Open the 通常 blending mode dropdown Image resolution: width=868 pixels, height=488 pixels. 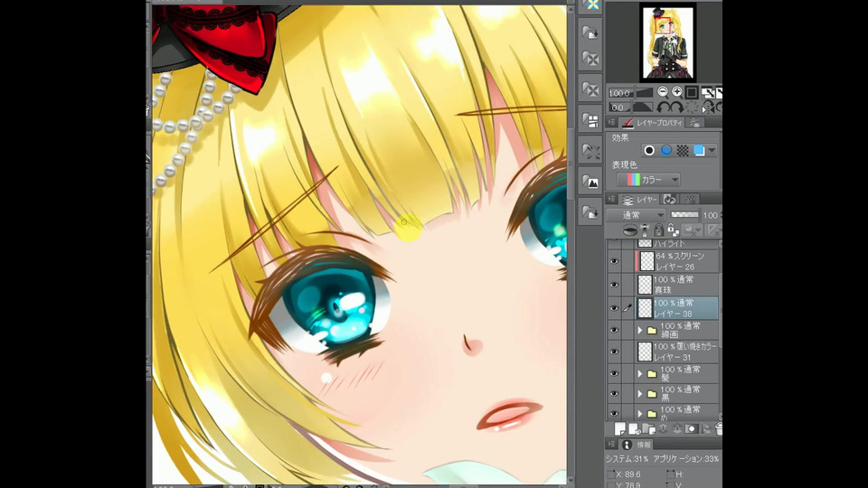(x=636, y=215)
